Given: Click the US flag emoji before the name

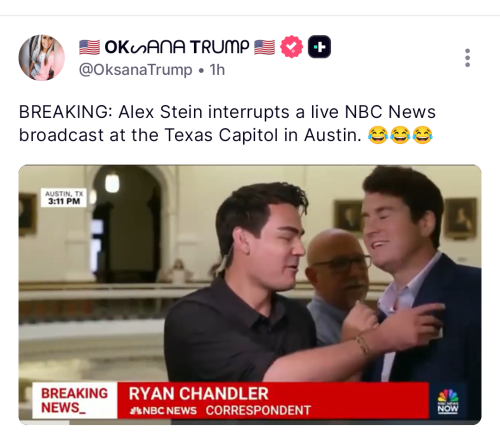Looking at the screenshot, I should (89, 47).
